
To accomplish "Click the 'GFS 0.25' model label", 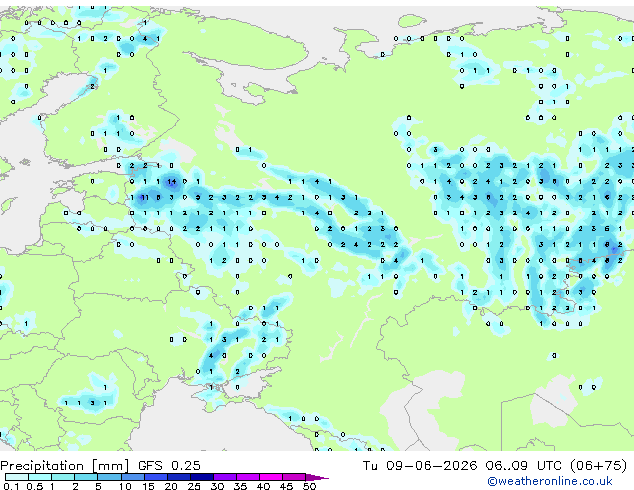I will coord(169,466).
